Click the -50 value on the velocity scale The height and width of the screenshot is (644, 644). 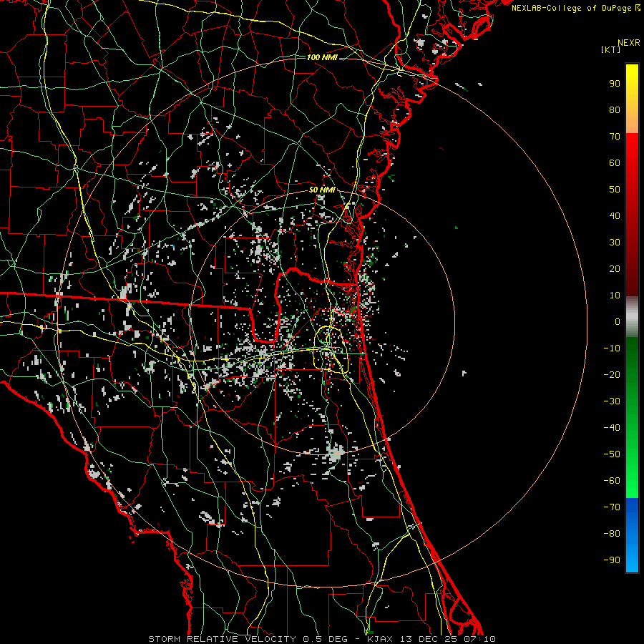[612, 454]
